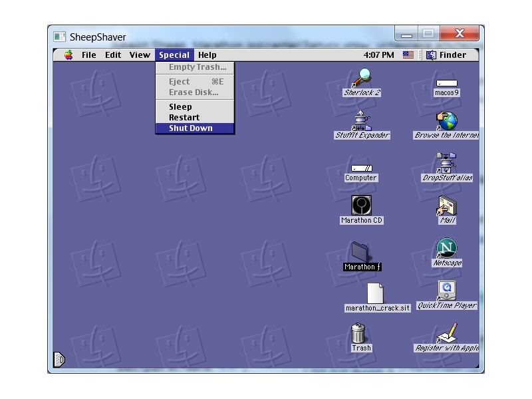Open the Finder application menu

[446, 55]
